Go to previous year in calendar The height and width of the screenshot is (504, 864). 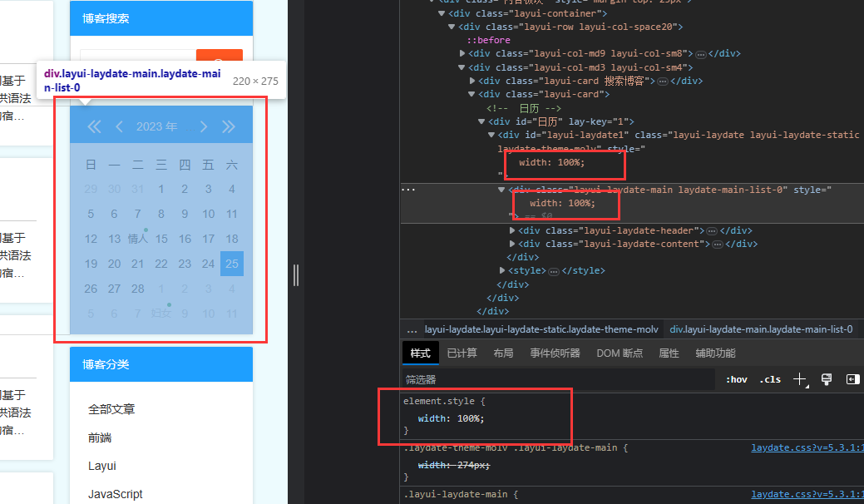[94, 126]
